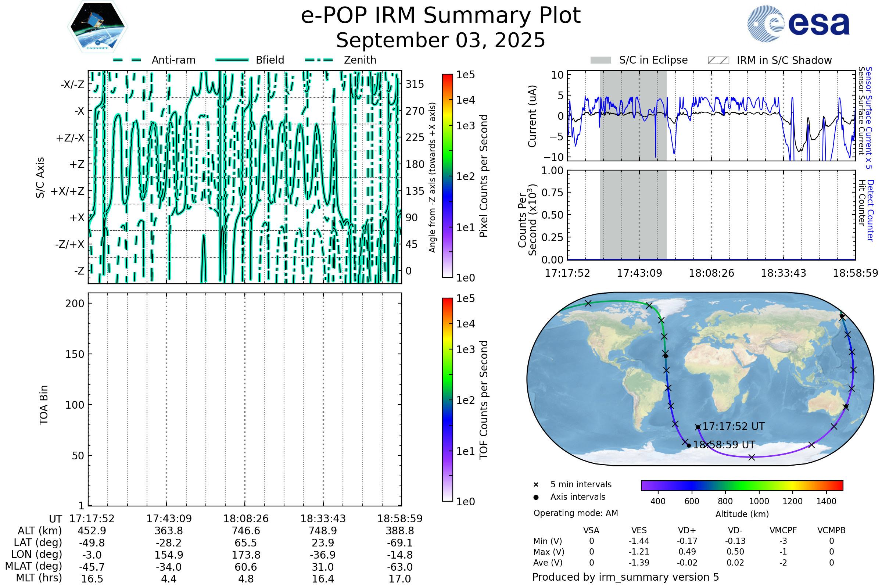Click the IRM in S/C Shadow hatched patch
This screenshot has width=882, height=588.
pyautogui.click(x=718, y=60)
